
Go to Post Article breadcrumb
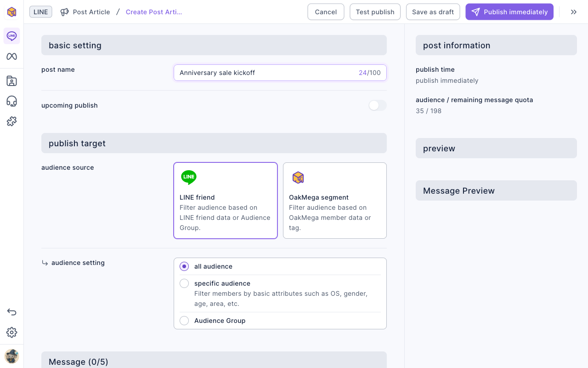click(91, 12)
